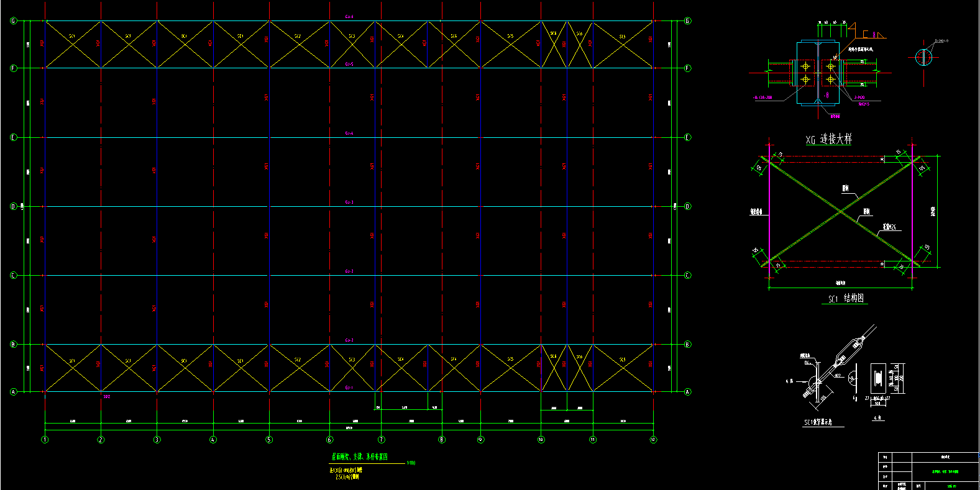The image size is (980, 490).
Task: Click the "XG 连接大样" detail title
Action: (x=828, y=139)
